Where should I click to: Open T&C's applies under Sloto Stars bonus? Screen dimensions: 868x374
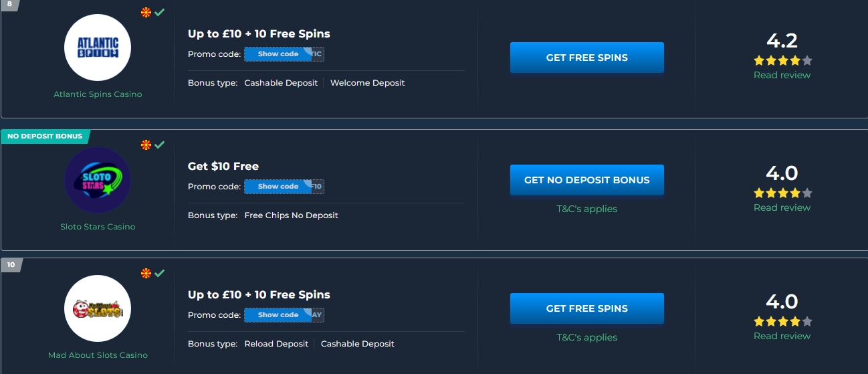pyautogui.click(x=586, y=209)
